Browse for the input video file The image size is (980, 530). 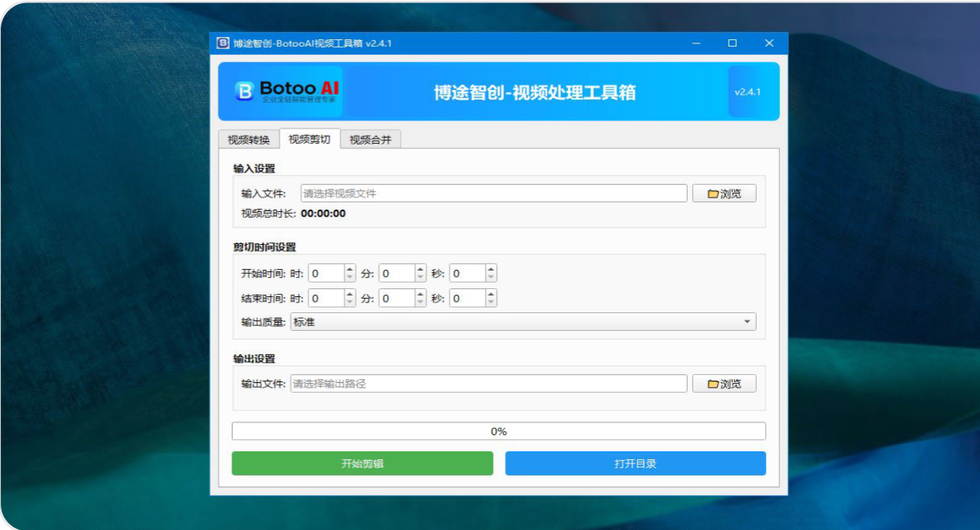724,194
